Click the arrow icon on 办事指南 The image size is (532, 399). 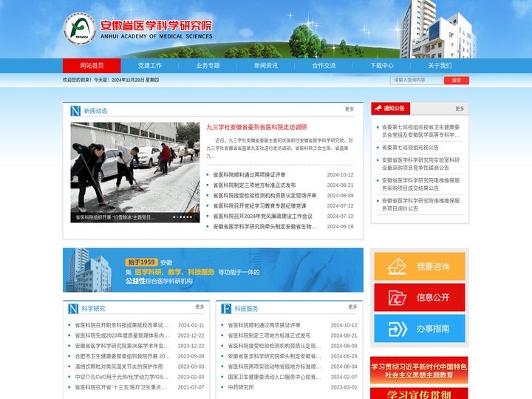click(x=398, y=329)
